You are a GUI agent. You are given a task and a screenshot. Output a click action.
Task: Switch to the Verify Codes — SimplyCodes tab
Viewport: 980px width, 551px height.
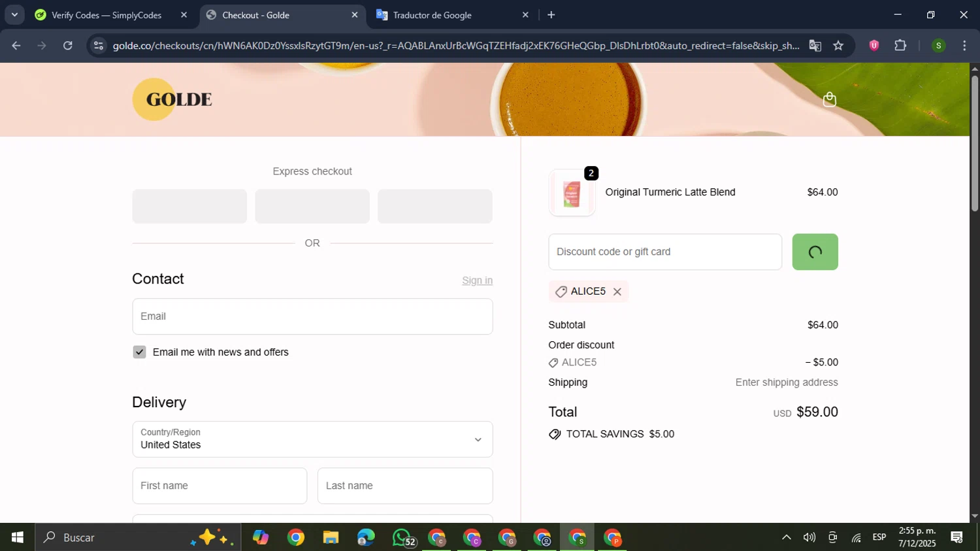pos(106,15)
